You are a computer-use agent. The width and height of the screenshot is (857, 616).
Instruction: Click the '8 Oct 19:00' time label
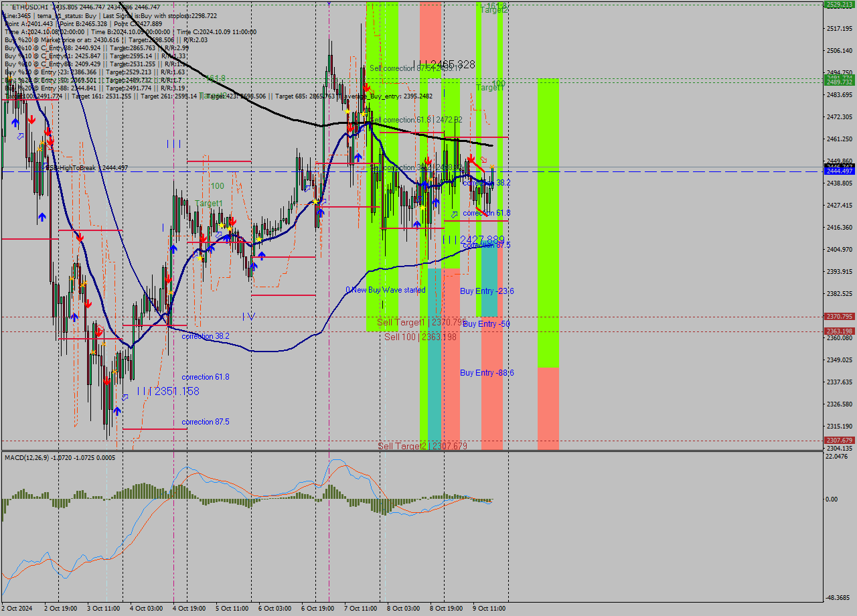447,609
